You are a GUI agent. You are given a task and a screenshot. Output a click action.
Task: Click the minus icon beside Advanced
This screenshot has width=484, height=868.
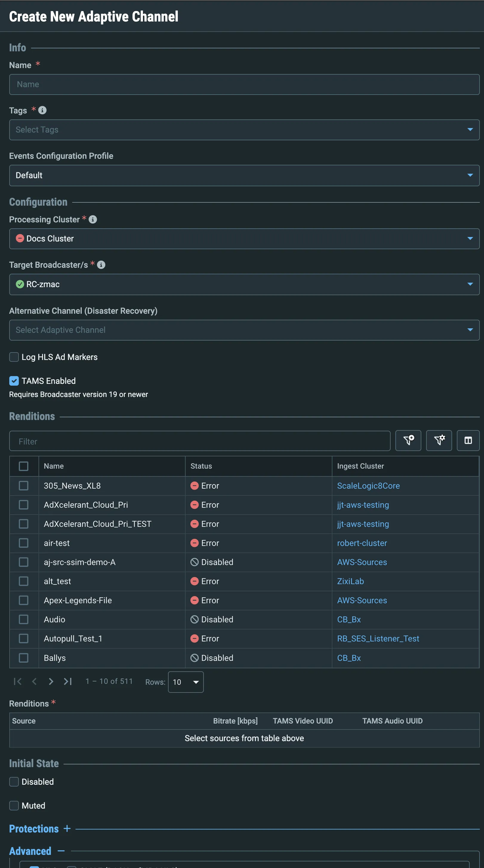click(x=61, y=851)
